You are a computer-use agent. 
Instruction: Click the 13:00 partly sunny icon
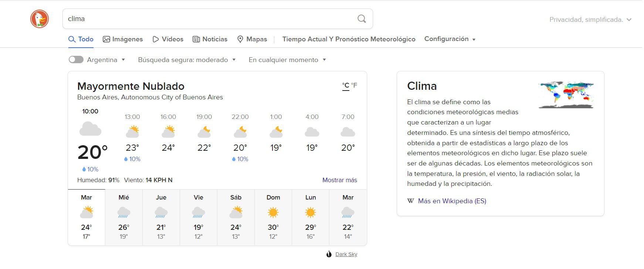132,132
